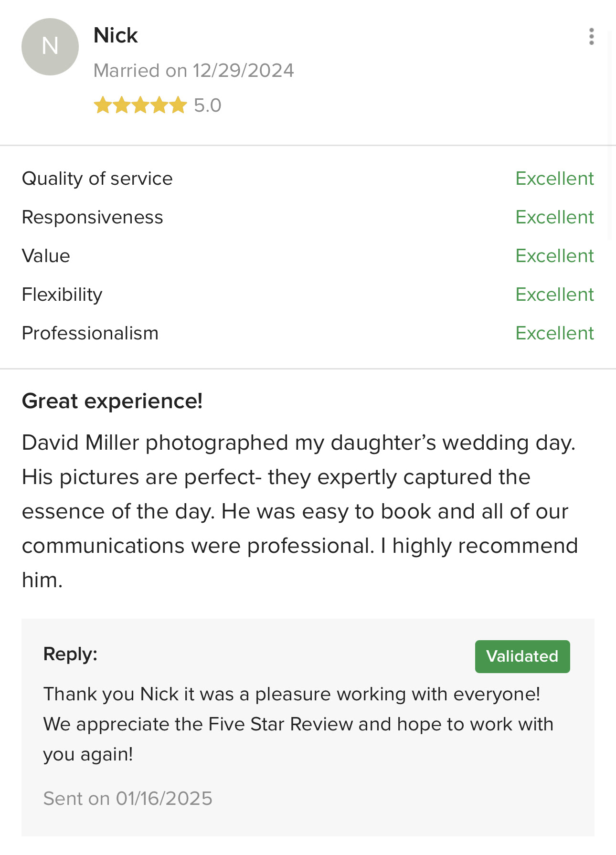This screenshot has width=616, height=855.
Task: Click Excellent next to Responsiveness
Action: tap(554, 217)
